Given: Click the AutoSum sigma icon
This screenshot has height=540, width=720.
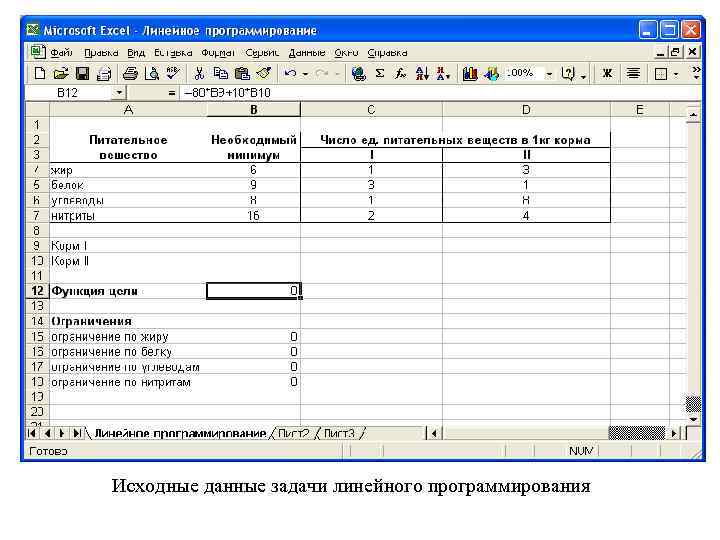Looking at the screenshot, I should tap(380, 73).
